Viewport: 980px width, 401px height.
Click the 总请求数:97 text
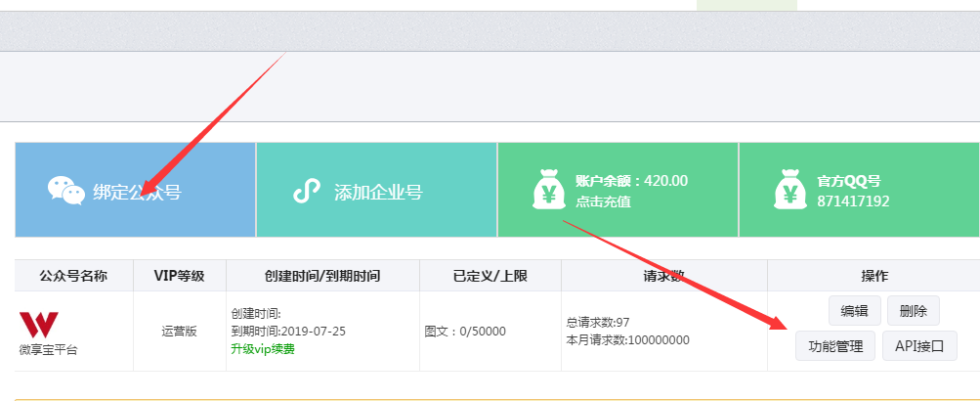[598, 322]
